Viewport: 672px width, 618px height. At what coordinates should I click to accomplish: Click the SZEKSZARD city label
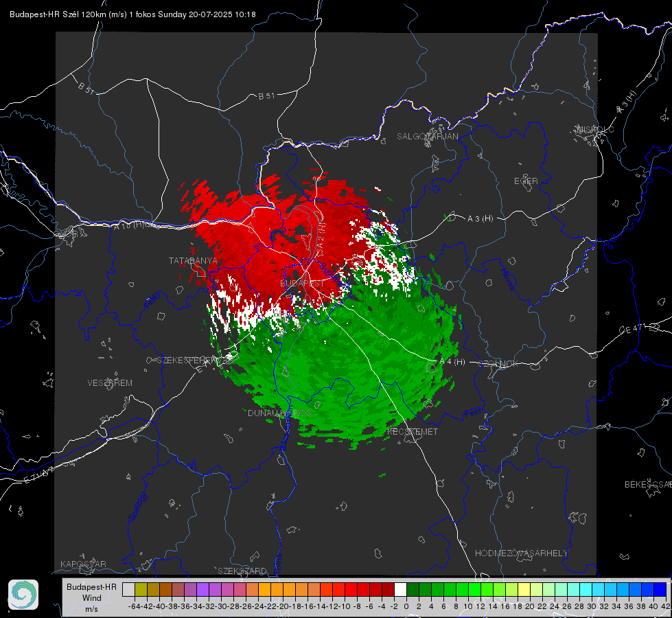coord(242,571)
